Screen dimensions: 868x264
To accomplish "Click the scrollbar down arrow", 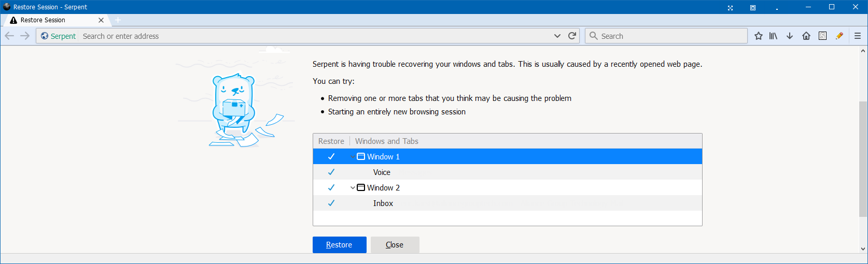I will pos(863,249).
